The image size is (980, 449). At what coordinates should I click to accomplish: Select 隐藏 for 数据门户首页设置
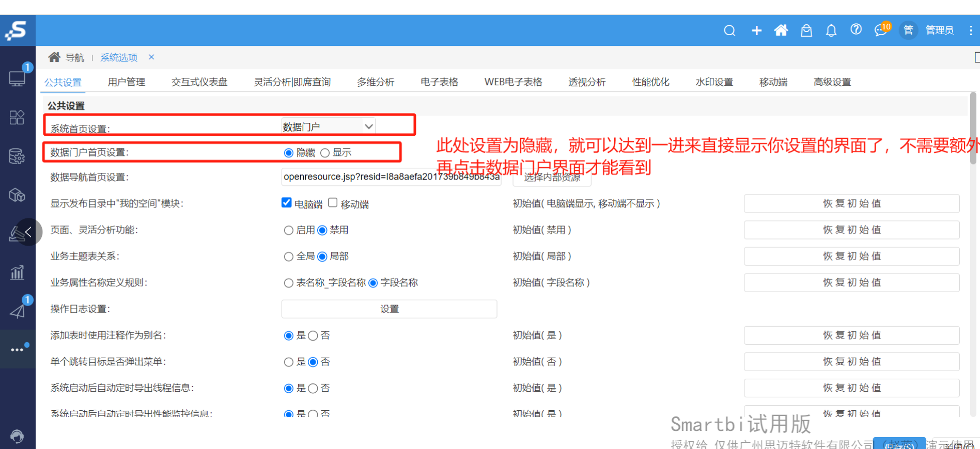coord(289,153)
